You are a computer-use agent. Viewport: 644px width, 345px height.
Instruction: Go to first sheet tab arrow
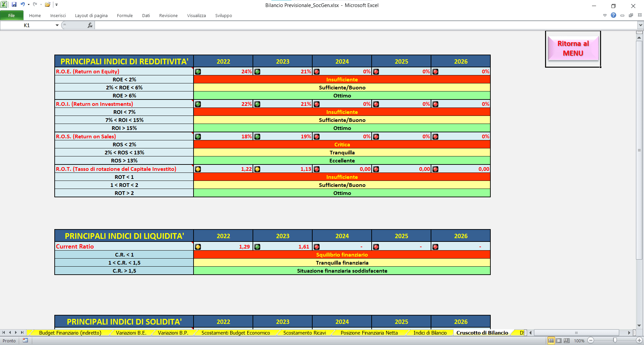point(4,333)
